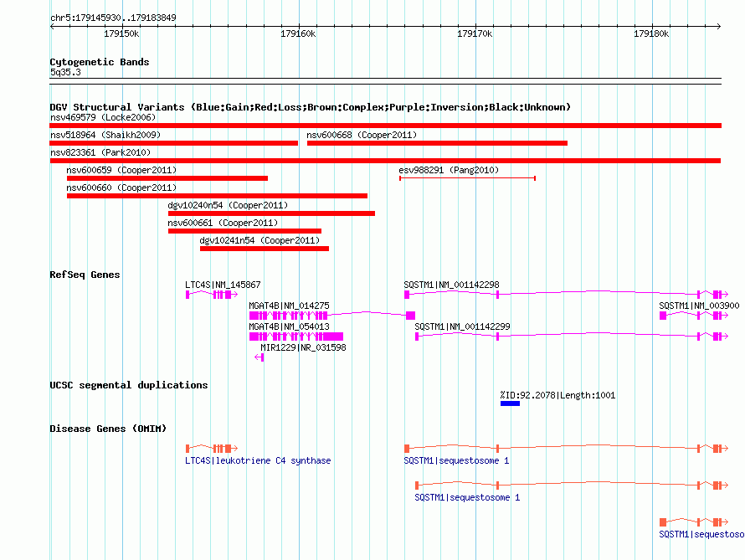
Task: Click the MIR1229|NR_031598 text label
Action: tap(303, 347)
